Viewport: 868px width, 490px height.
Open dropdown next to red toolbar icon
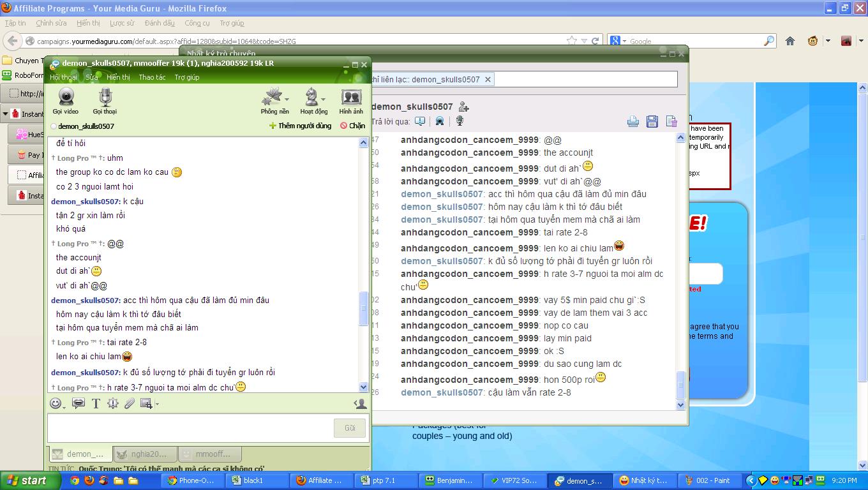[862, 41]
